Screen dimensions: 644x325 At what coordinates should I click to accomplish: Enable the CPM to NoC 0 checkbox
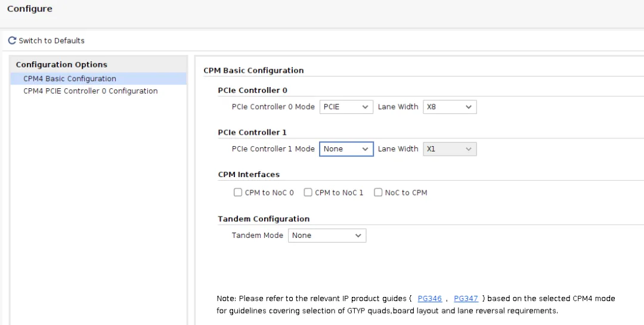(238, 193)
